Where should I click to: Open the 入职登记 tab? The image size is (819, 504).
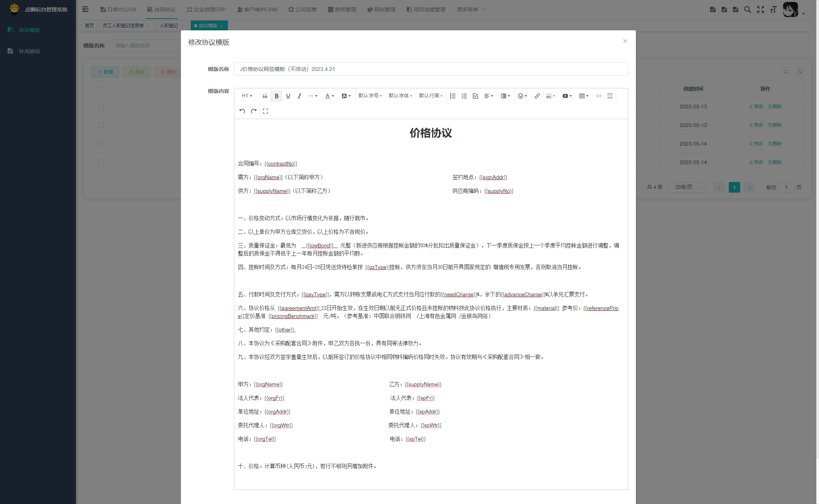pyautogui.click(x=169, y=25)
